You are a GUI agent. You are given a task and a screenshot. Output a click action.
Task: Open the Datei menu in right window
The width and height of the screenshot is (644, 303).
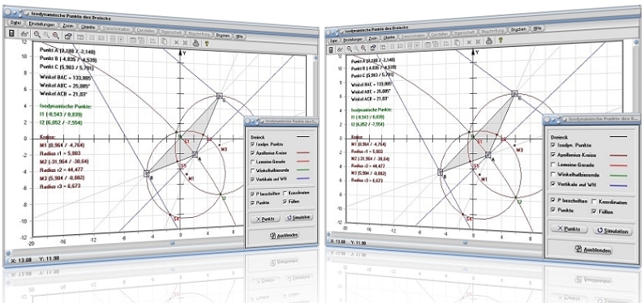(x=333, y=41)
